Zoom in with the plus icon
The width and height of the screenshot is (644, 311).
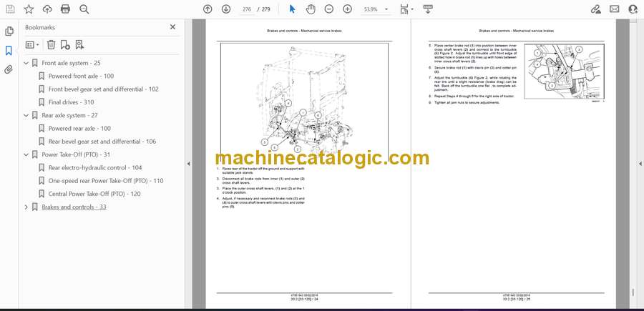(348, 9)
